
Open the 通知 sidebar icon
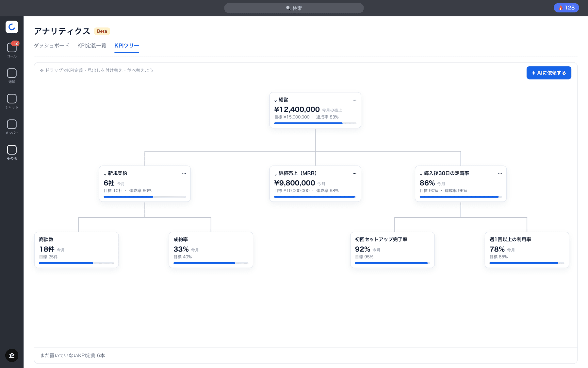tap(12, 76)
